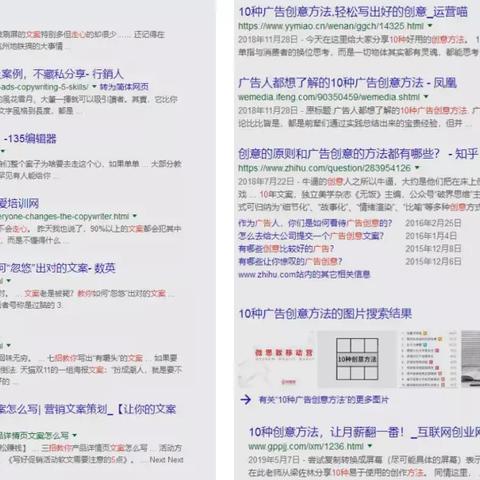Click the Next Next text at bottom left
The image size is (480, 480).
[x=166, y=460]
